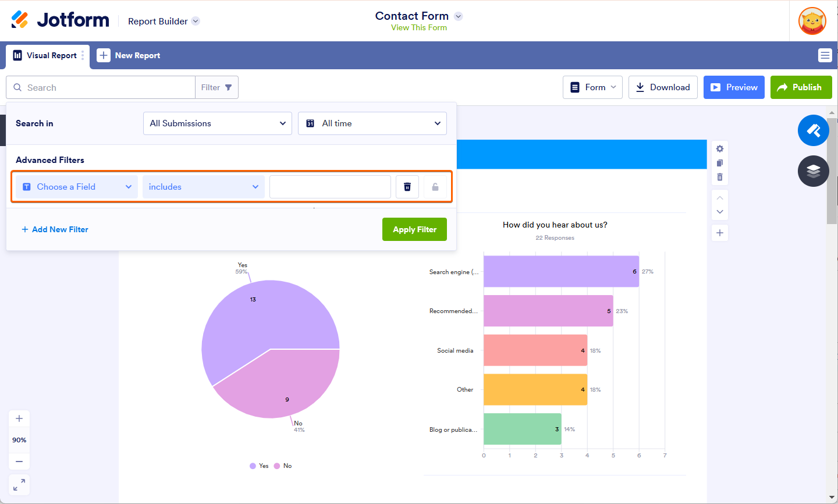Open the user avatar menu
The height and width of the screenshot is (504, 838).
(812, 21)
